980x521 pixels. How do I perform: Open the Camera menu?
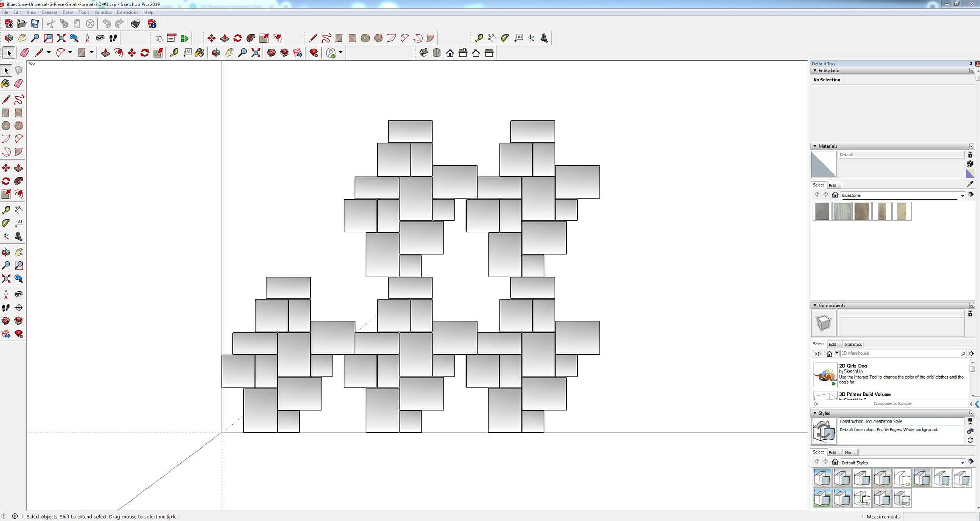49,12
